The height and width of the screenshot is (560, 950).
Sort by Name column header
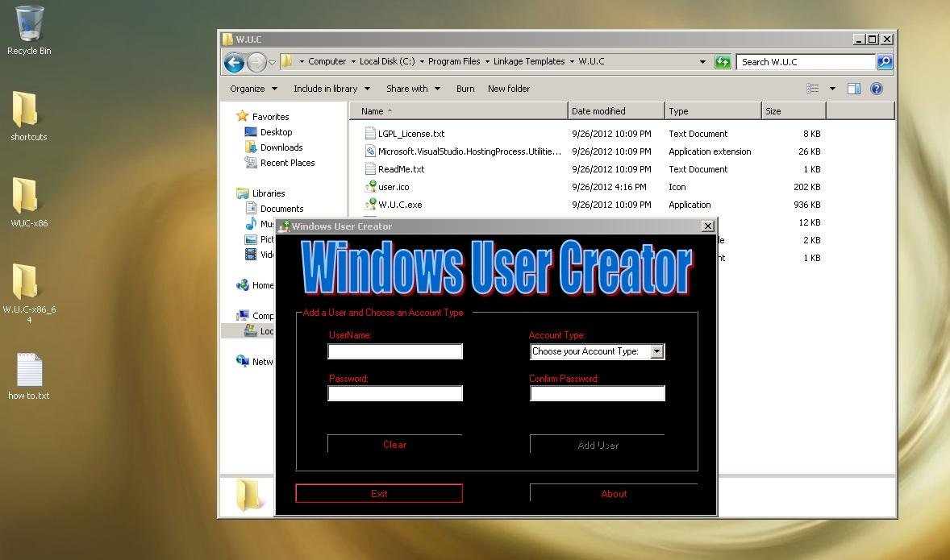pos(459,111)
